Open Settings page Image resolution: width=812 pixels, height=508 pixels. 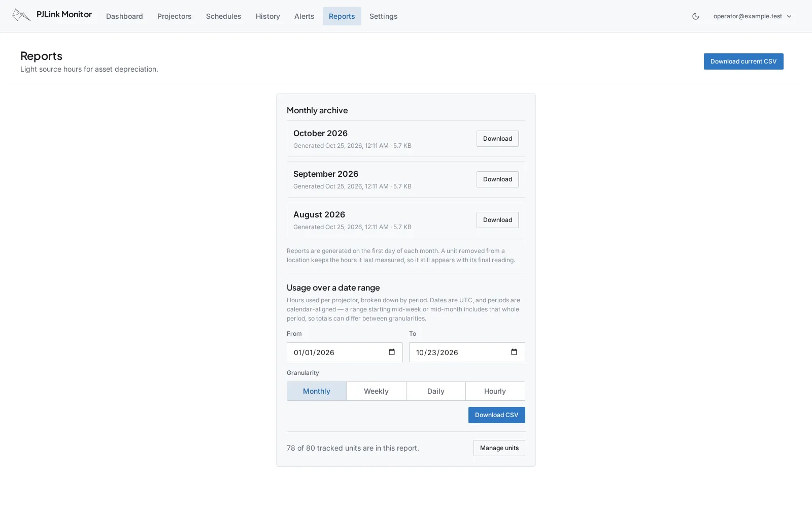point(383,16)
